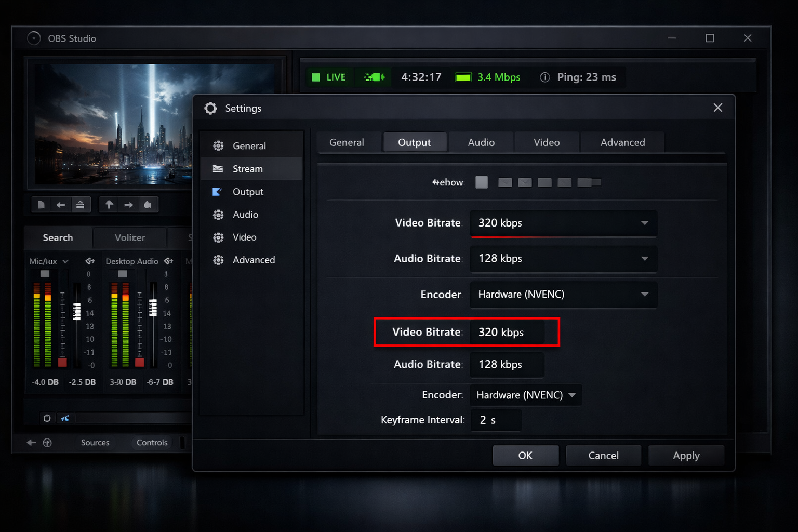The image size is (798, 532).
Task: Click the LIVE streaming status indicator
Action: click(x=329, y=77)
